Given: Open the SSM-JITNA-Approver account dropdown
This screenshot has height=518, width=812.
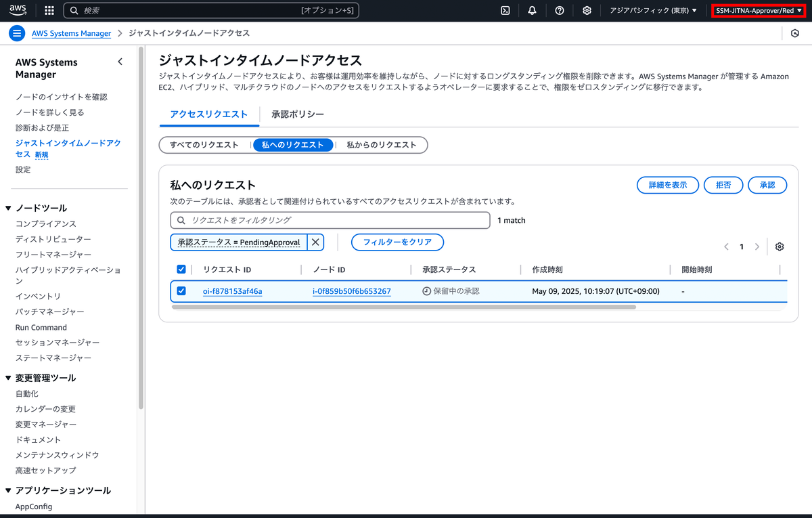Looking at the screenshot, I should click(759, 10).
